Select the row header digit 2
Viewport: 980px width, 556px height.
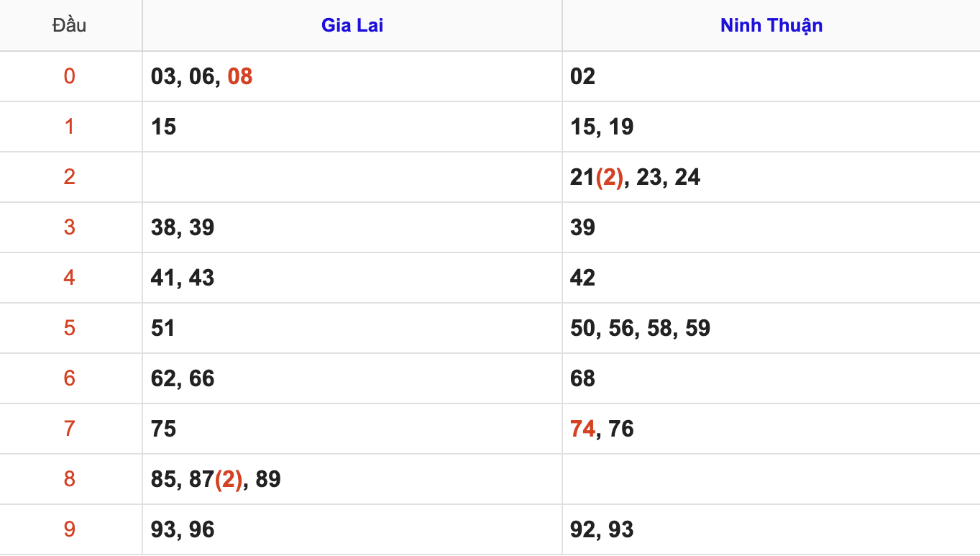(69, 177)
